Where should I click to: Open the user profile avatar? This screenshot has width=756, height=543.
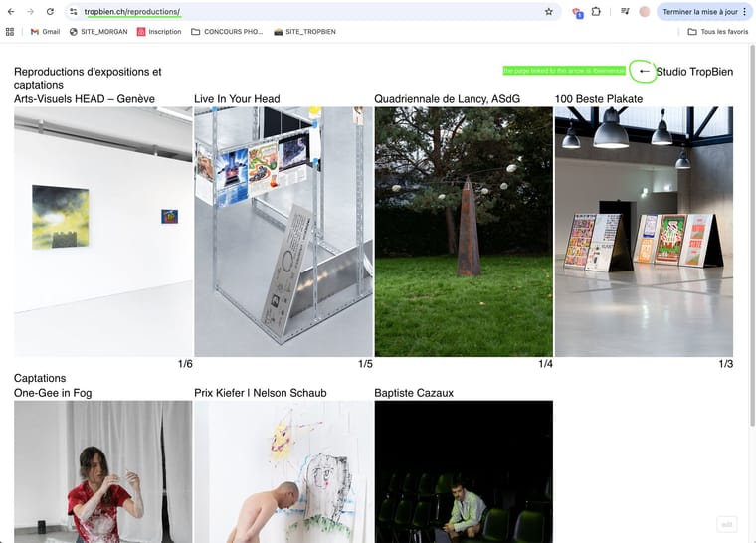[645, 12]
